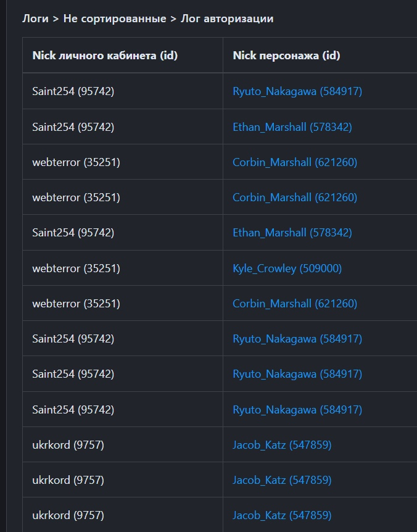The width and height of the screenshot is (417, 532).
Task: Open the first Jacob_Katz (547859) link
Action: coord(282,444)
